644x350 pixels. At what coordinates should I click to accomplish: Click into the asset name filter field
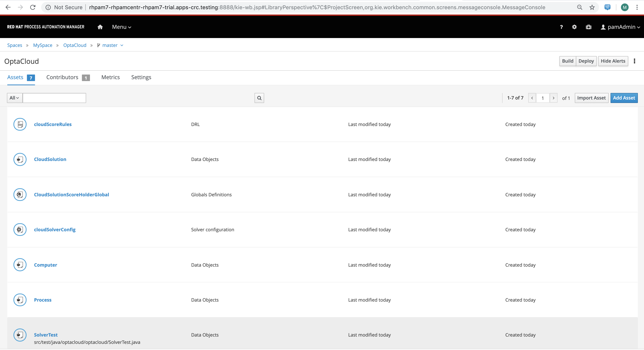point(54,98)
